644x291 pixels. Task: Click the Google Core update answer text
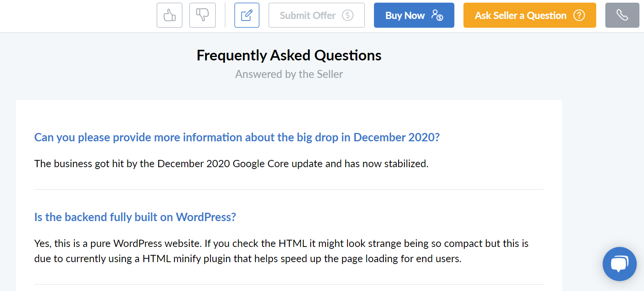coord(231,164)
